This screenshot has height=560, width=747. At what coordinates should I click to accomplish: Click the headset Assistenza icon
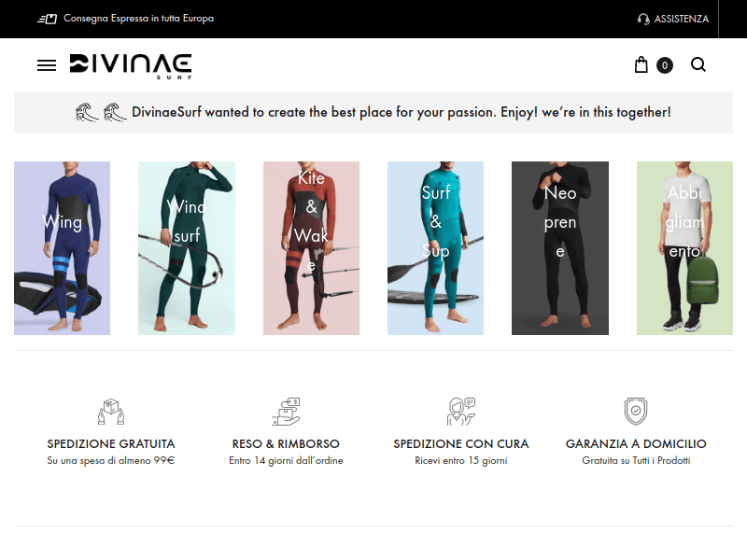click(x=643, y=19)
